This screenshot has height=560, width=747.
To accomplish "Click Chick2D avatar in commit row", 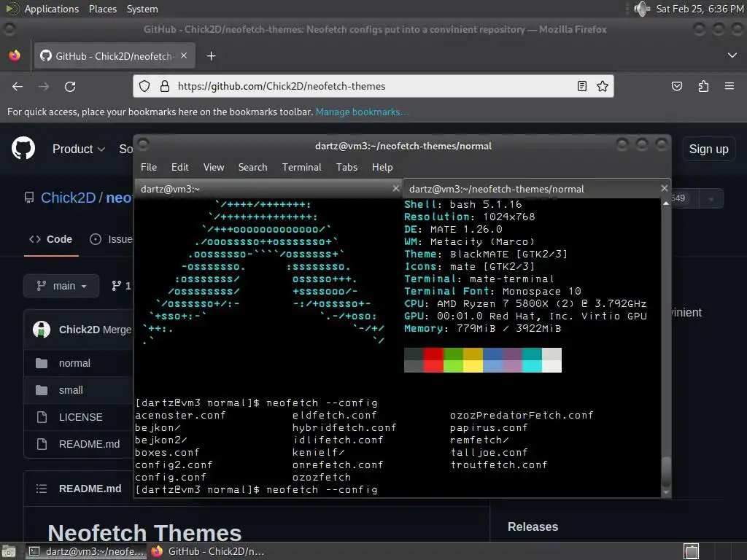I will [42, 330].
